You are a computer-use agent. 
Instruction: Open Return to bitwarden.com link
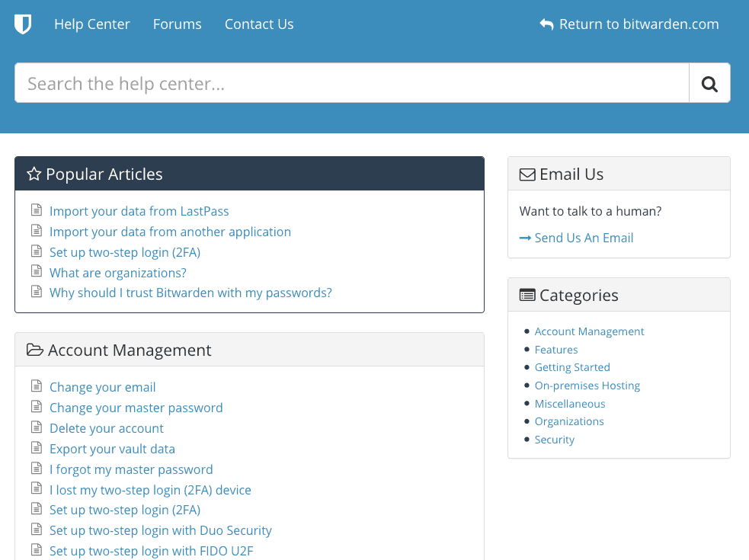(x=639, y=24)
